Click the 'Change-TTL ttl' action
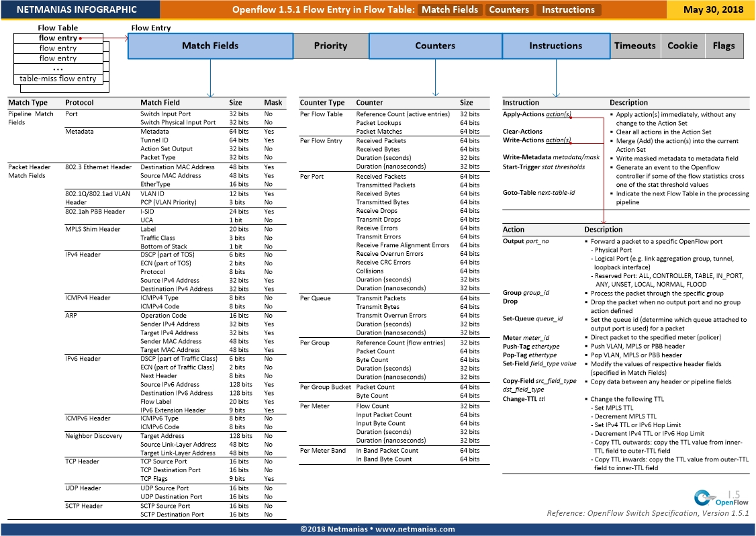Image resolution: width=756 pixels, height=536 pixels. [524, 399]
